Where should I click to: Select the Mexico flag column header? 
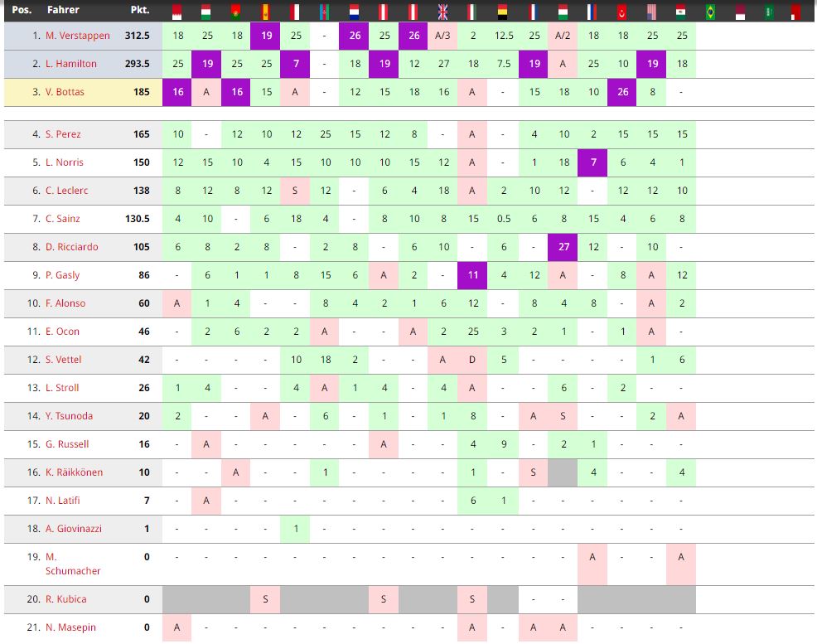pos(681,12)
